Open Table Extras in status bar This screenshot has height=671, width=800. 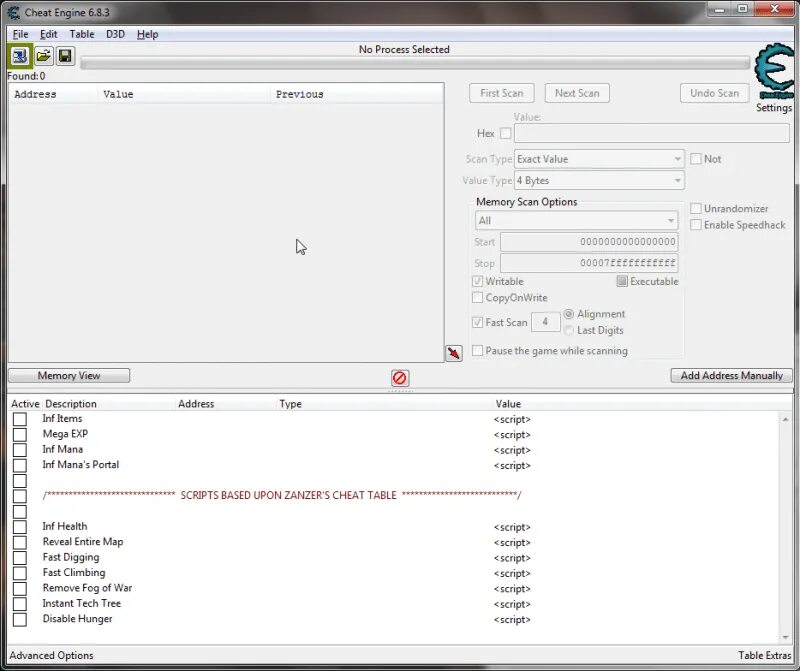pos(764,655)
